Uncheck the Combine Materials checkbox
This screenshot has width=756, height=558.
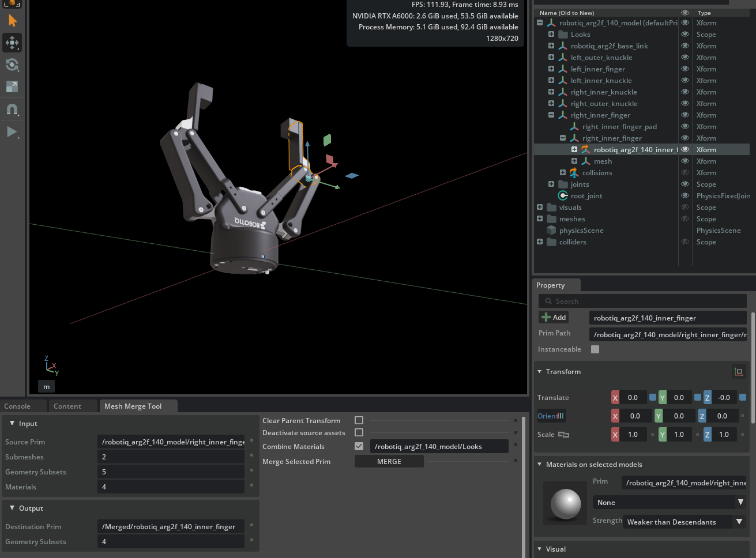(359, 446)
